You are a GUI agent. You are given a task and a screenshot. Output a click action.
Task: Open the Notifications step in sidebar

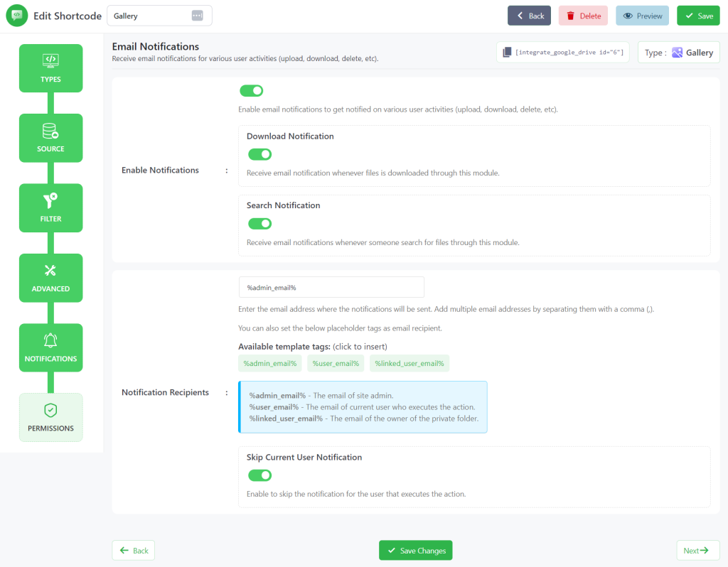[x=50, y=347]
